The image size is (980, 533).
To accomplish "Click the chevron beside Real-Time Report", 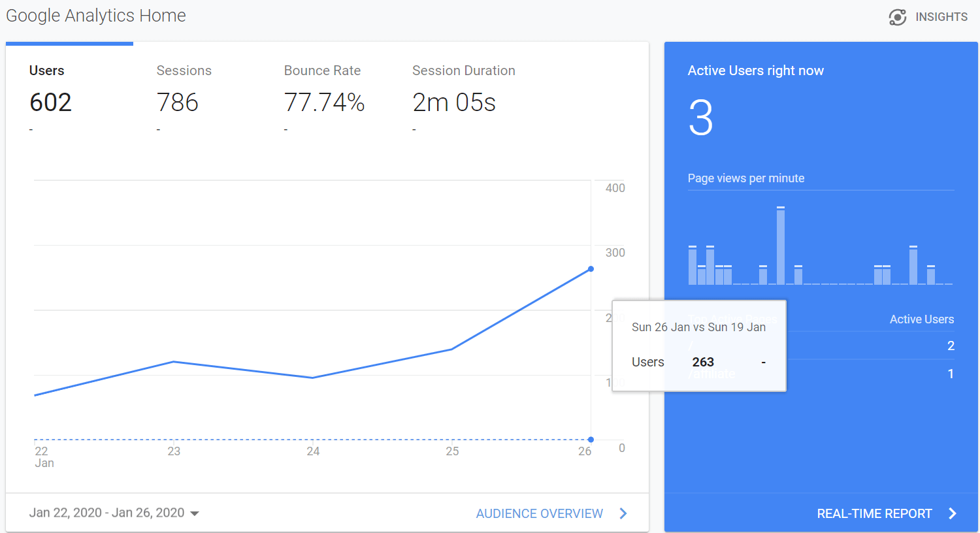I will (953, 513).
